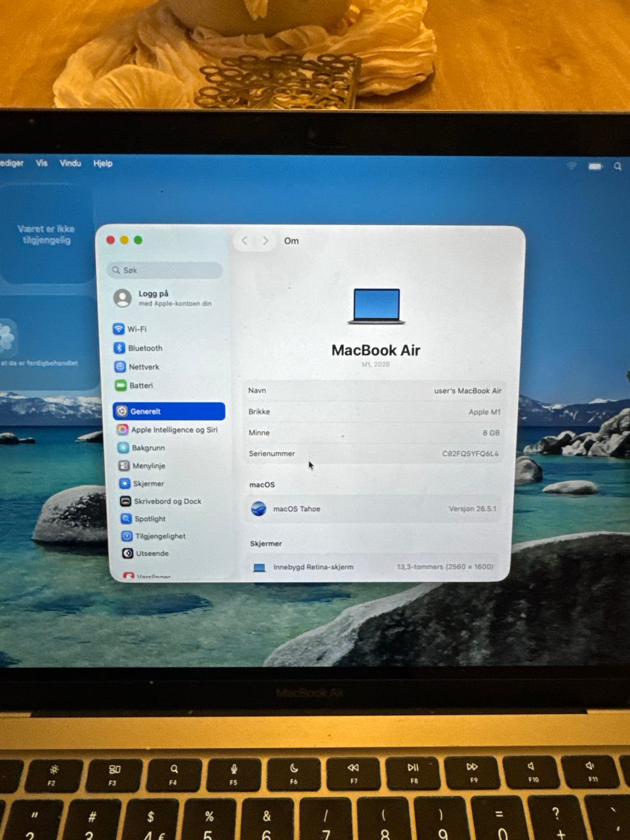Screen dimensions: 630x840
Task: Click the Wi-Fi status menu bar icon
Action: click(572, 166)
